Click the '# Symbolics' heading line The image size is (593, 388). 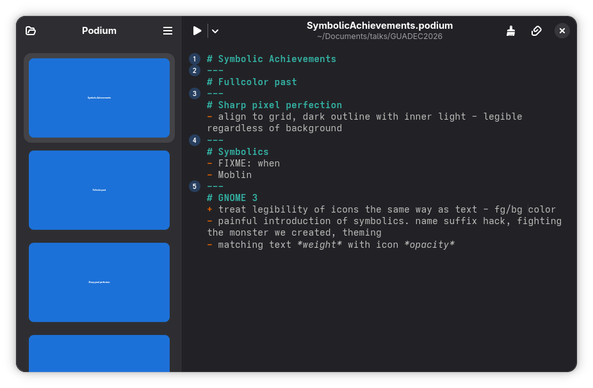click(x=238, y=152)
